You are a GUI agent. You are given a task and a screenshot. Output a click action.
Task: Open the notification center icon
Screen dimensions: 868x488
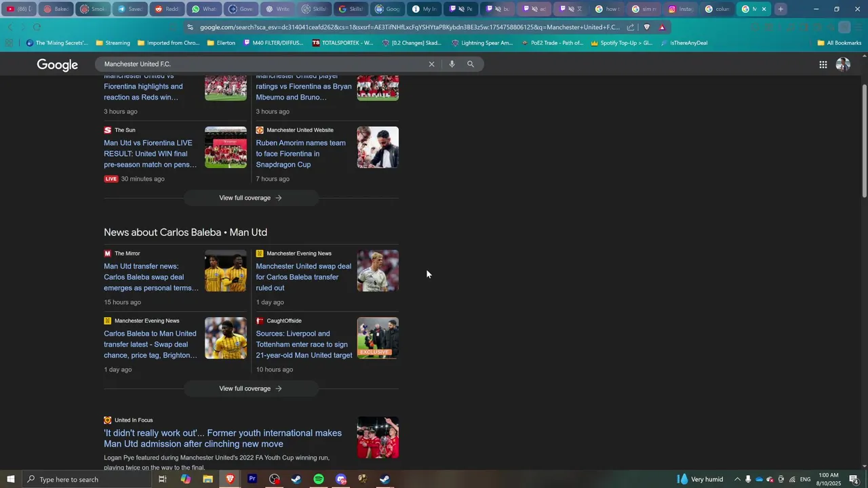tap(854, 479)
